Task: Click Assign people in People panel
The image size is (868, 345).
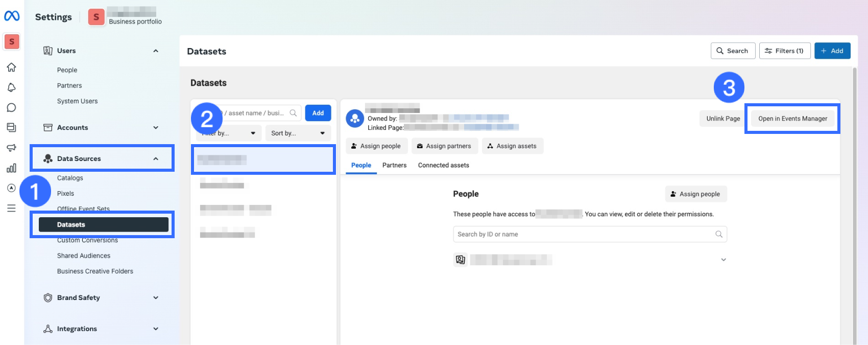Action: [x=695, y=194]
